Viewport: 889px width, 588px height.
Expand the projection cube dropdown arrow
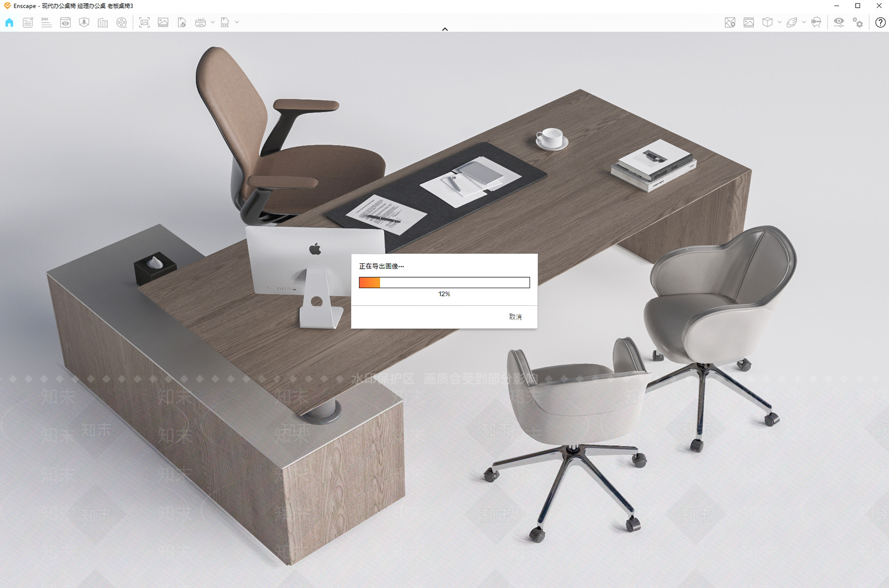coord(780,22)
